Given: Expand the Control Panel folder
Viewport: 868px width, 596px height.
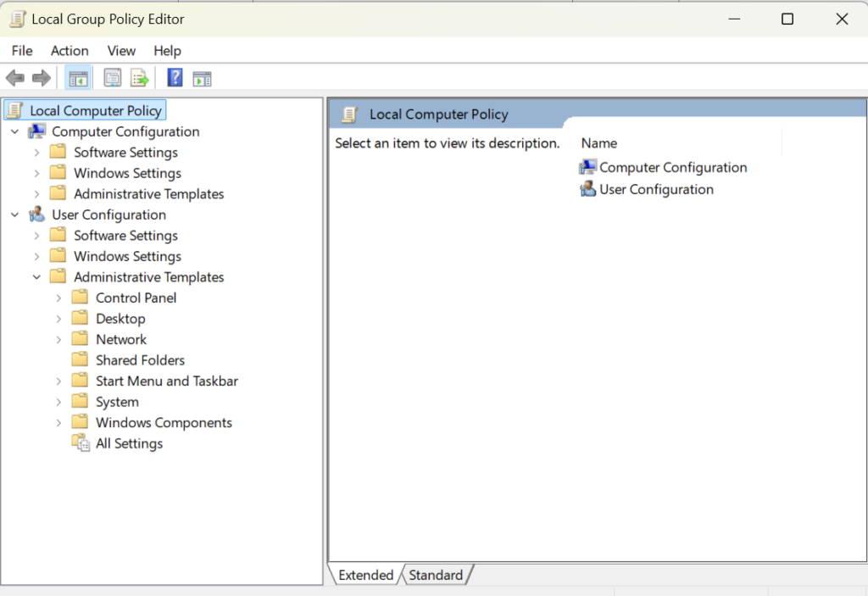Looking at the screenshot, I should [58, 298].
